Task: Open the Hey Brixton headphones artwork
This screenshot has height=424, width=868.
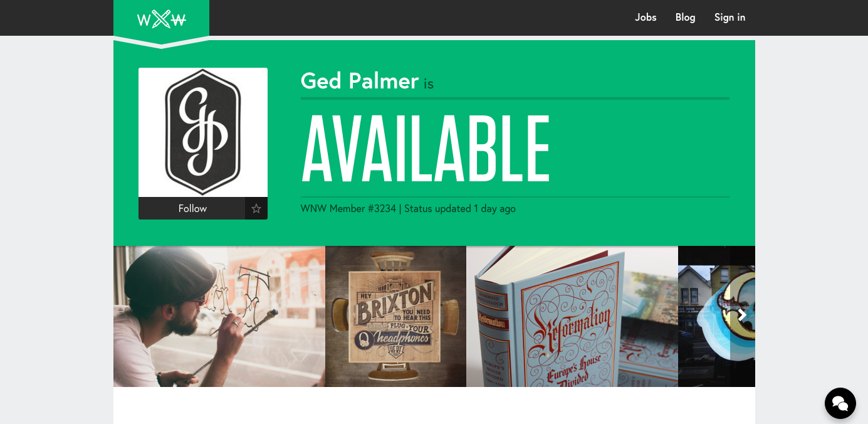Action: click(395, 316)
